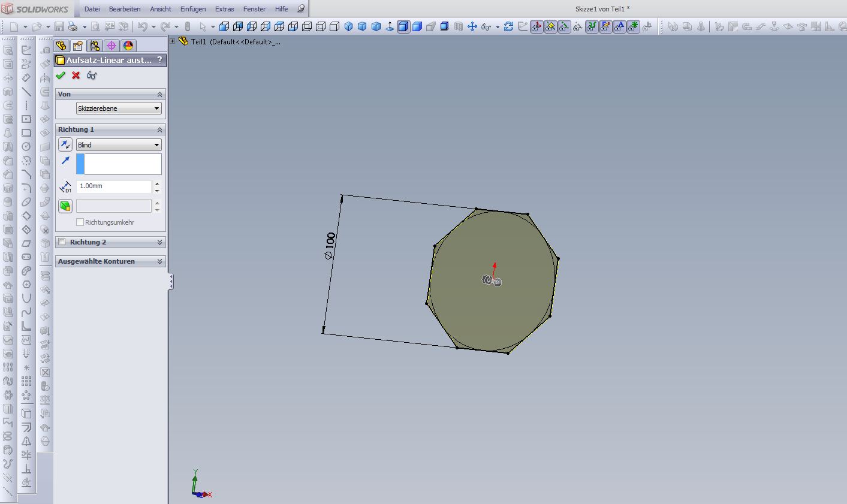Switch to the PropertyManager tab
This screenshot has height=504, width=847.
(x=78, y=46)
